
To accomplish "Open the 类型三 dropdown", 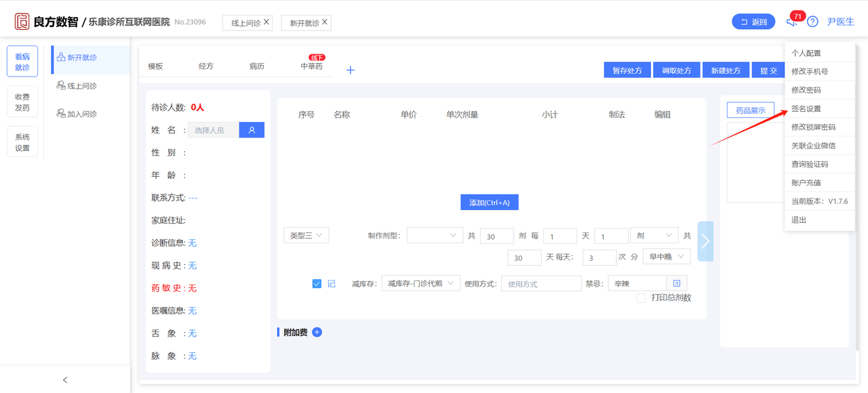I will (x=307, y=235).
